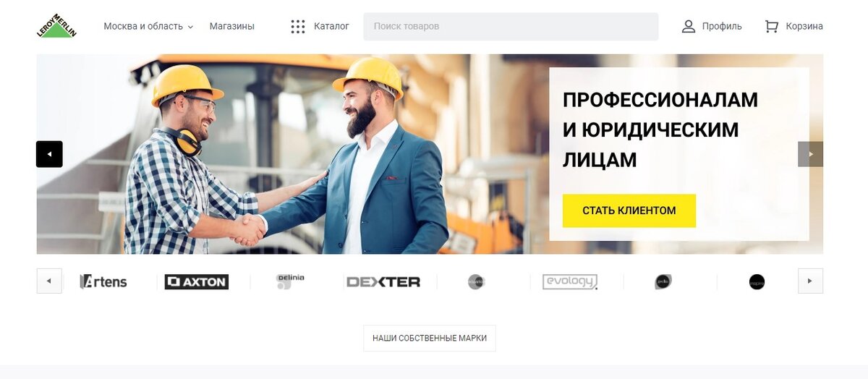Show next brands in the carousel
This screenshot has height=379, width=868.
pos(810,281)
